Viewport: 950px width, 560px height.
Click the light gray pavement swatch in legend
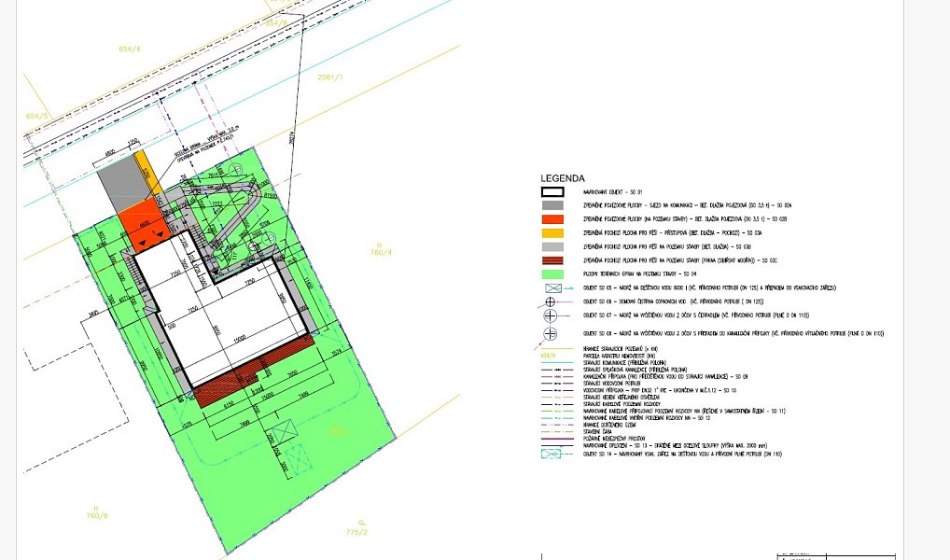coord(552,246)
